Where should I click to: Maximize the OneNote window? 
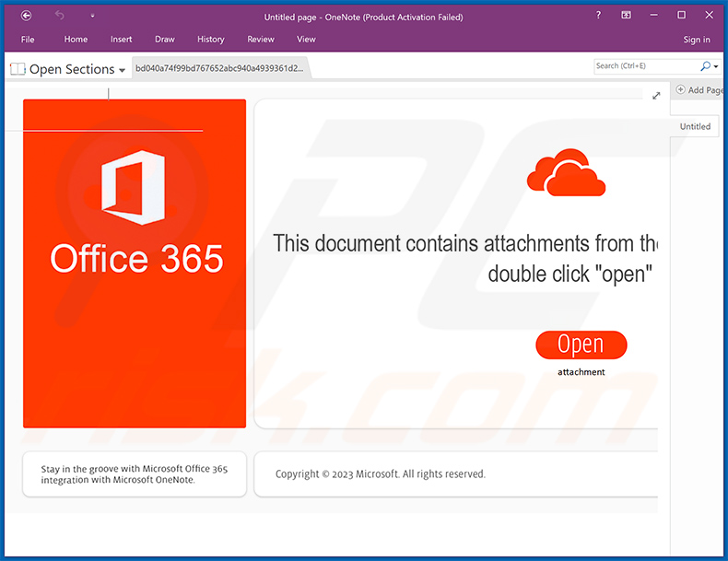point(681,15)
